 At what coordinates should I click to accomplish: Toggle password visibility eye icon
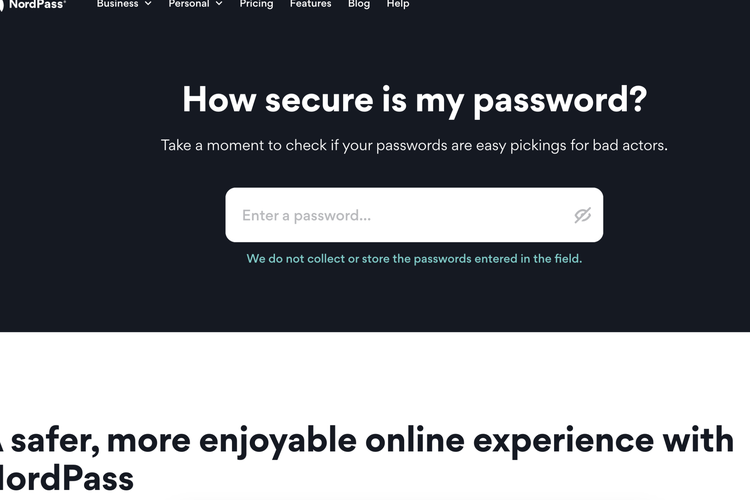583,215
